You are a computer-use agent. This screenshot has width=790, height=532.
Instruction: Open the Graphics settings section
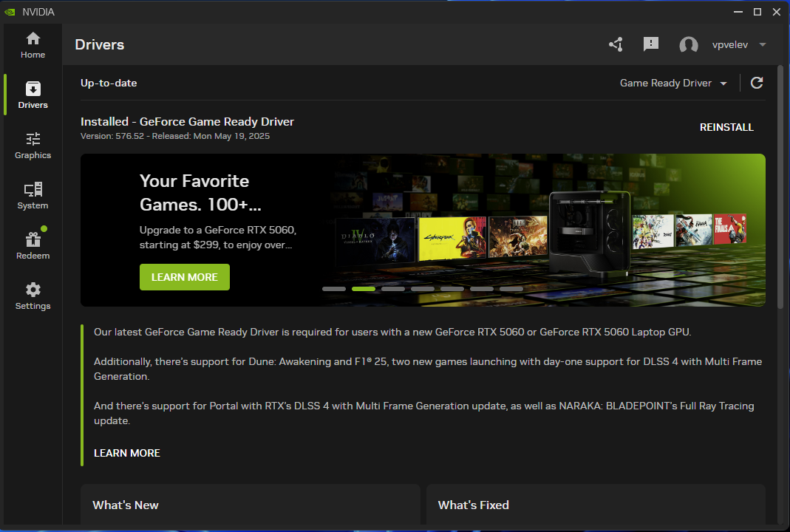coord(33,145)
